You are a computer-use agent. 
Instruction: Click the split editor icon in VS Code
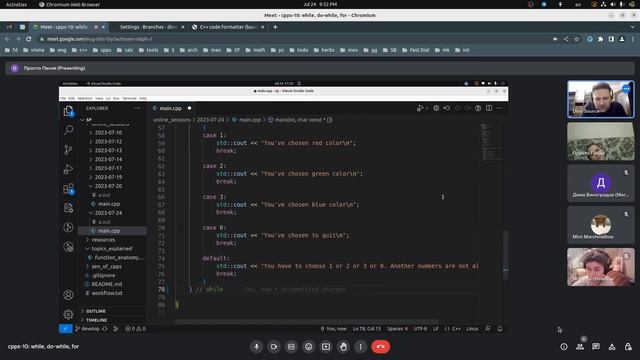point(489,108)
